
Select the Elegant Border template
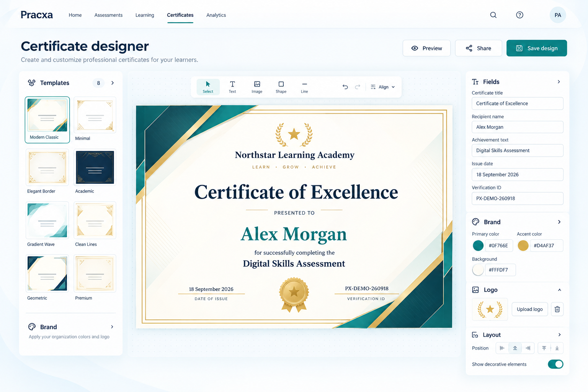pyautogui.click(x=47, y=172)
